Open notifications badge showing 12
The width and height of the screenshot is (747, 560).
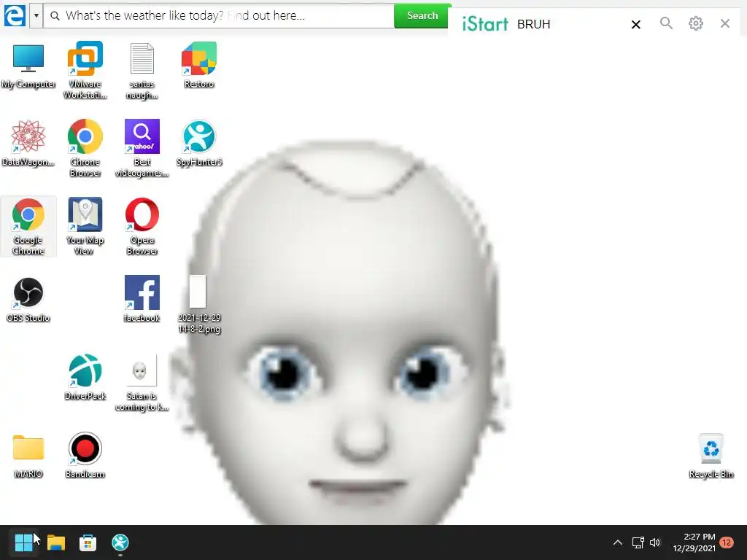pos(727,542)
